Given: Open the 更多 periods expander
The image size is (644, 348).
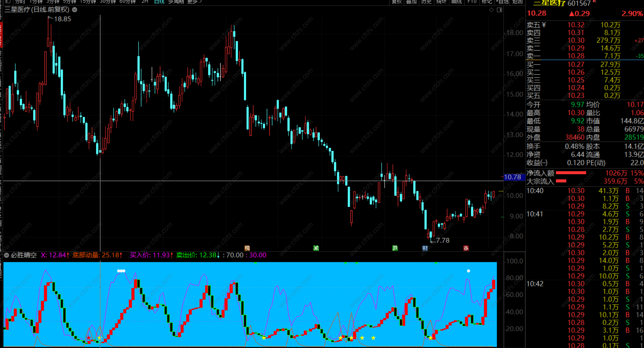Looking at the screenshot, I should (194, 2).
